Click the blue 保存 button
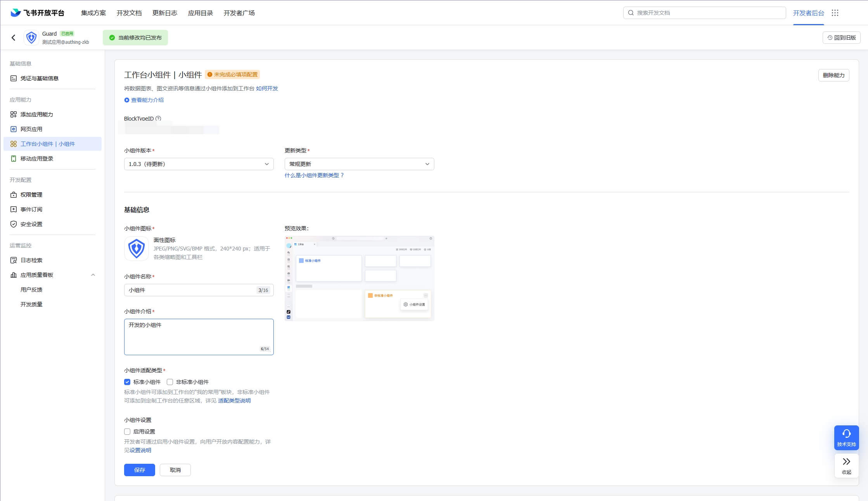868x501 pixels. (x=139, y=470)
